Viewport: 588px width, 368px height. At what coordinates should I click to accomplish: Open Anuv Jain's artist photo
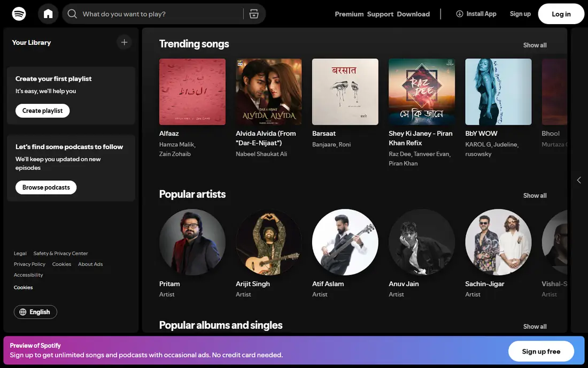tap(422, 242)
